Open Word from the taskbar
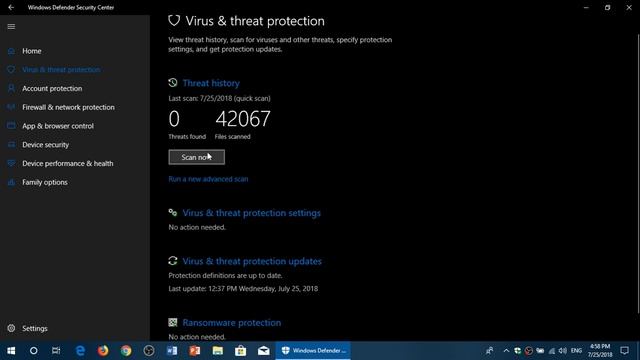The width and height of the screenshot is (640, 360). pyautogui.click(x=172, y=351)
